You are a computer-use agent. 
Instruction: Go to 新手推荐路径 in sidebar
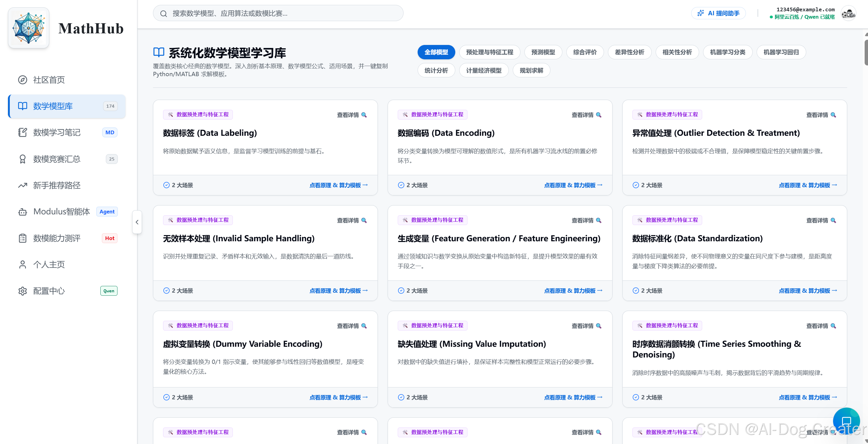[x=67, y=185]
